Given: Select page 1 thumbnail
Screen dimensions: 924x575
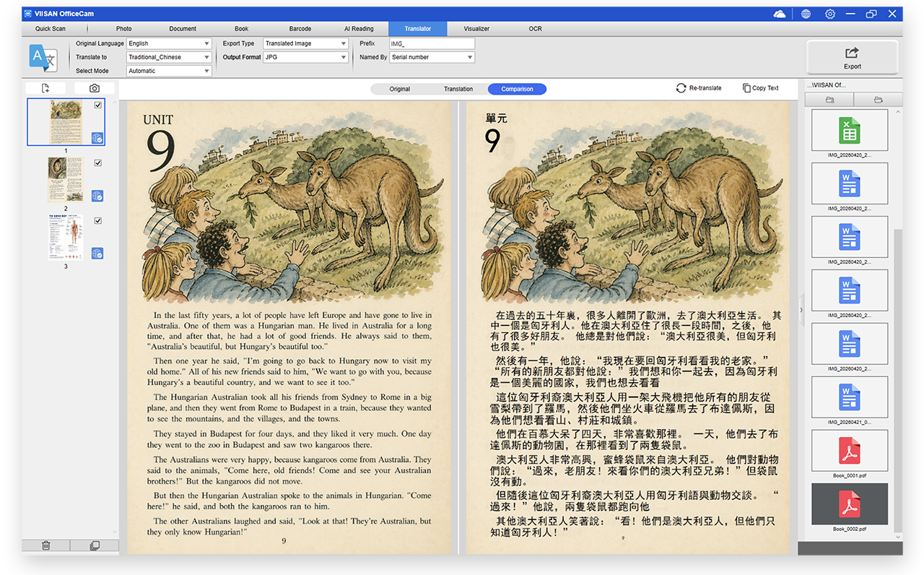Looking at the screenshot, I should (x=66, y=122).
